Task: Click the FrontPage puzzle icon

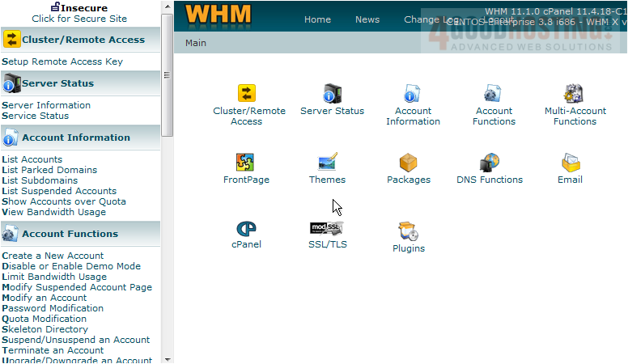Action: 246,163
